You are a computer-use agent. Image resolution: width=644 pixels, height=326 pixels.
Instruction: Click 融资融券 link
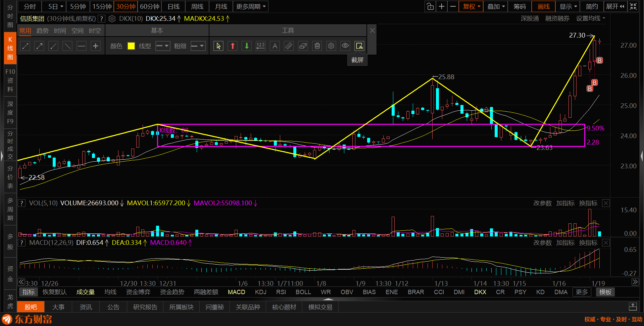(x=557, y=18)
